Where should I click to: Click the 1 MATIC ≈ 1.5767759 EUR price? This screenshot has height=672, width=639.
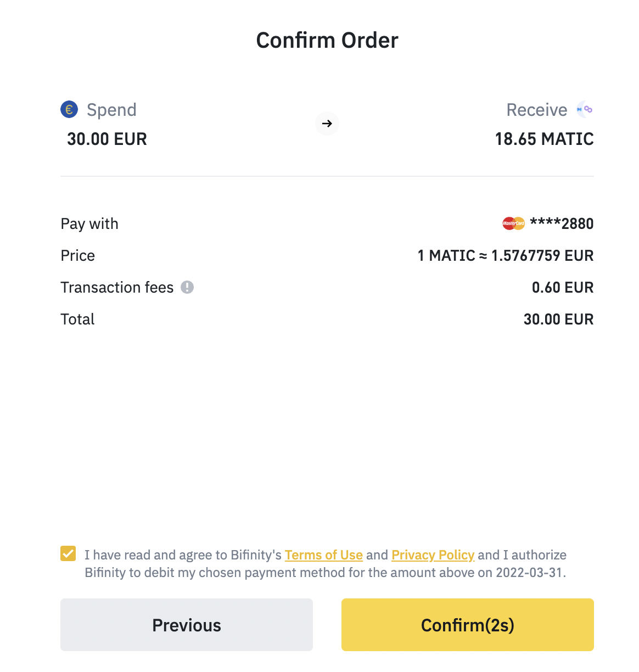pos(505,255)
